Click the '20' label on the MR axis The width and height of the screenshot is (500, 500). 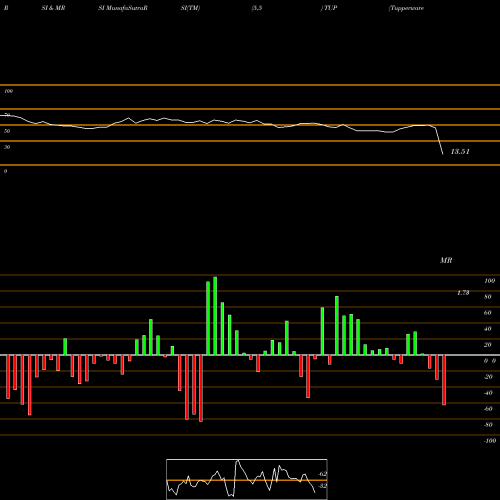coord(488,345)
